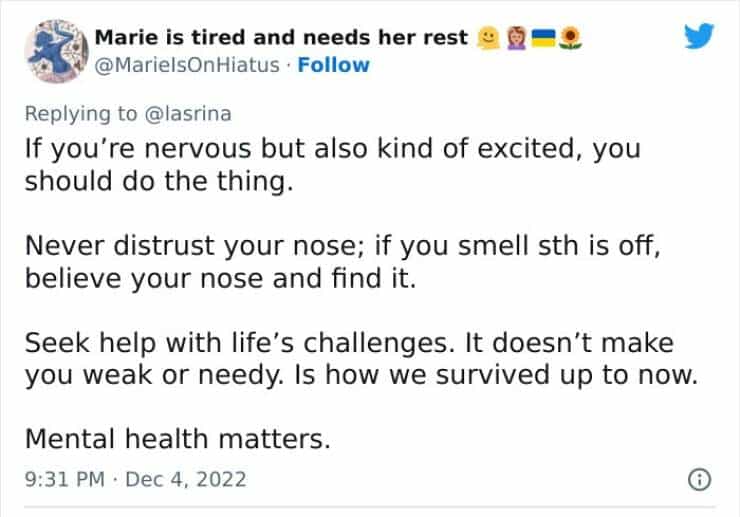Open Marie's profile avatar picture
The height and width of the screenshot is (517, 740).
pyautogui.click(x=53, y=50)
